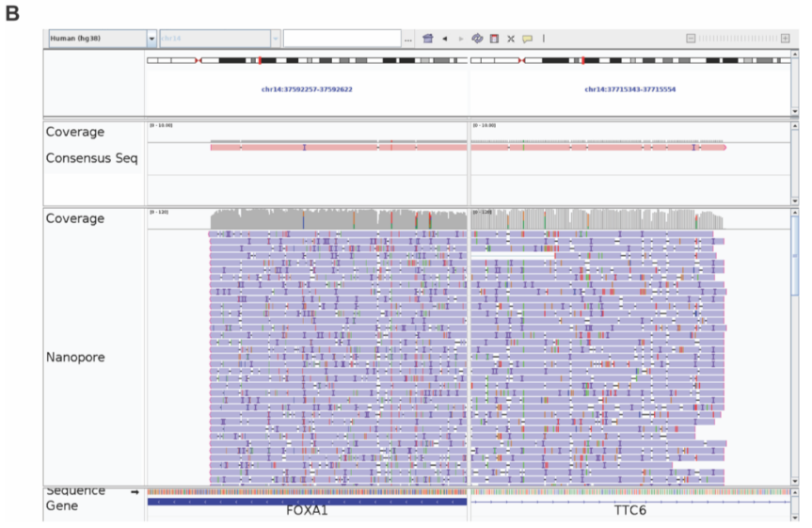Click locus label chr14:37592257-37592622
The image size is (812, 528).
point(307,89)
